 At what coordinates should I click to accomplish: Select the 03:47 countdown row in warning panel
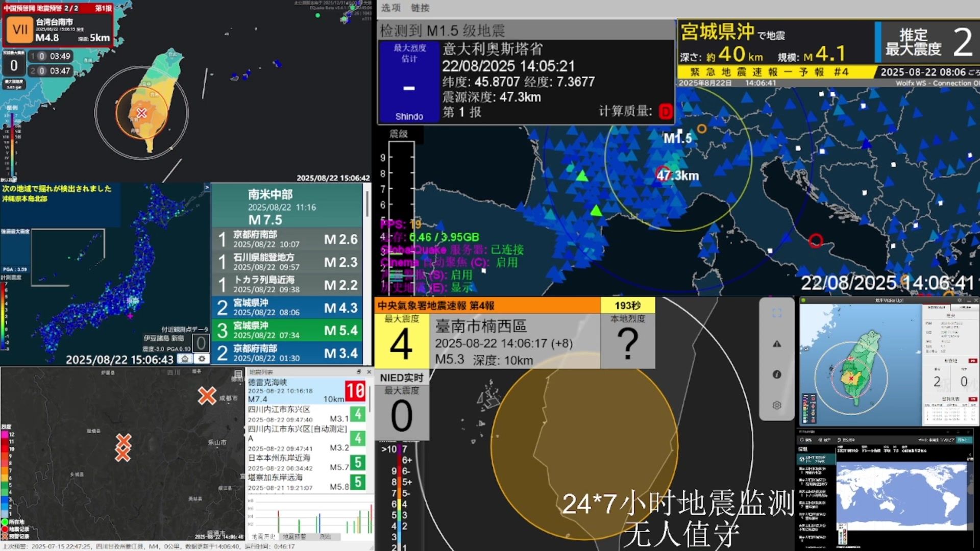51,71
